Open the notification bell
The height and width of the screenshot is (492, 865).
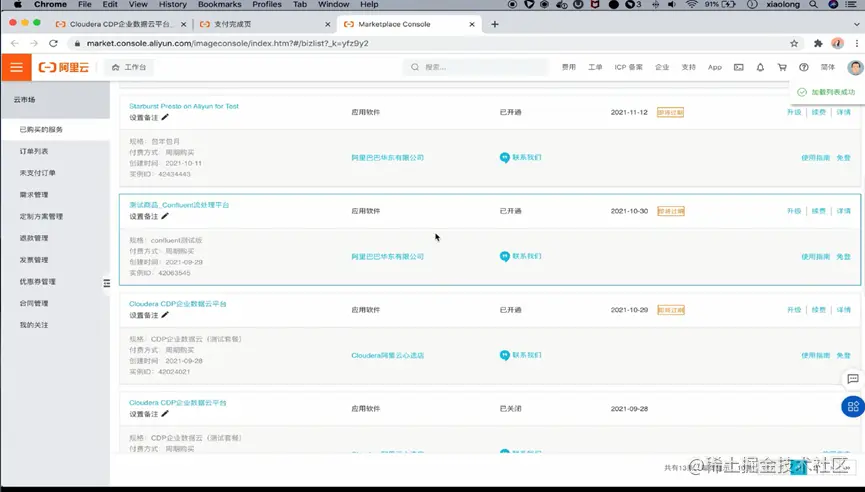(760, 67)
